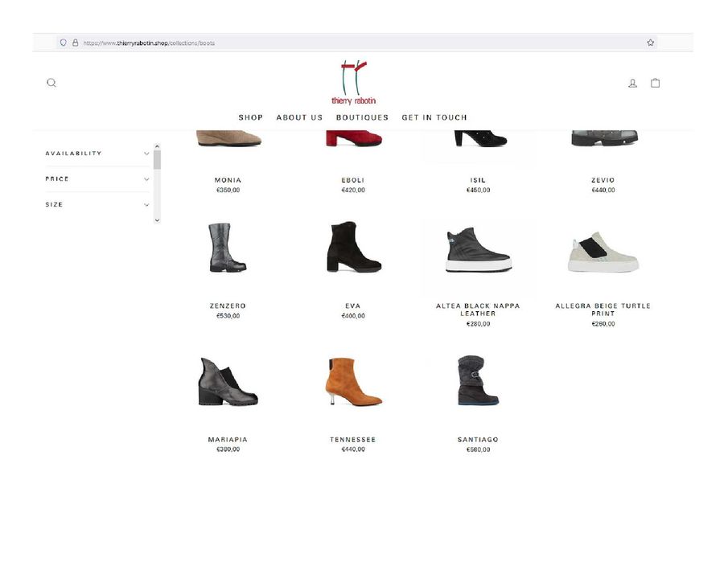Click Mariapia price €380,00
The image size is (728, 562).
pyautogui.click(x=228, y=449)
